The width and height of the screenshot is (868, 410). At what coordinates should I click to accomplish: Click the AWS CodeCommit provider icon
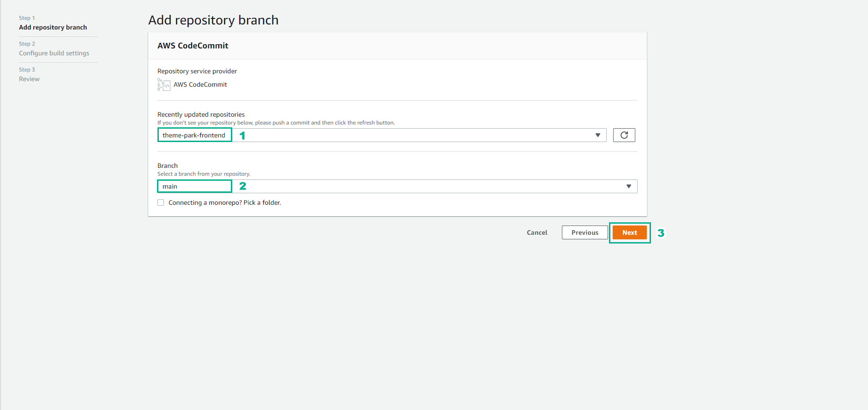click(163, 84)
